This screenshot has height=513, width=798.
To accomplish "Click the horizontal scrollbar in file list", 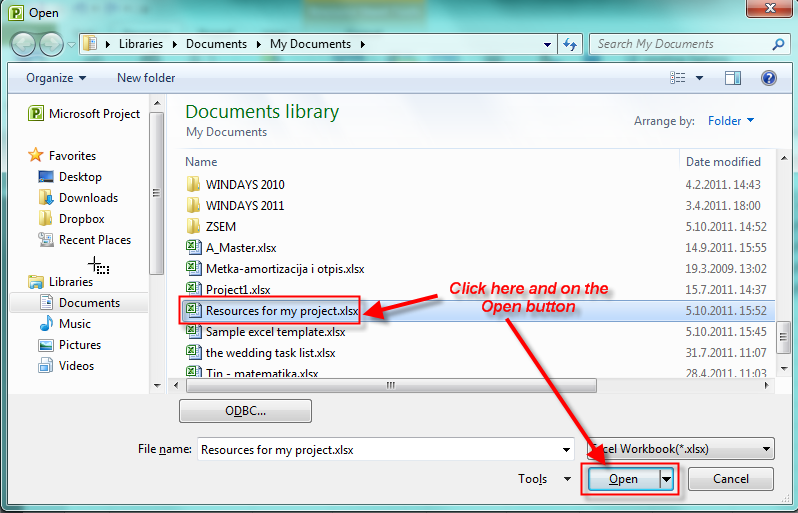I will [400, 385].
